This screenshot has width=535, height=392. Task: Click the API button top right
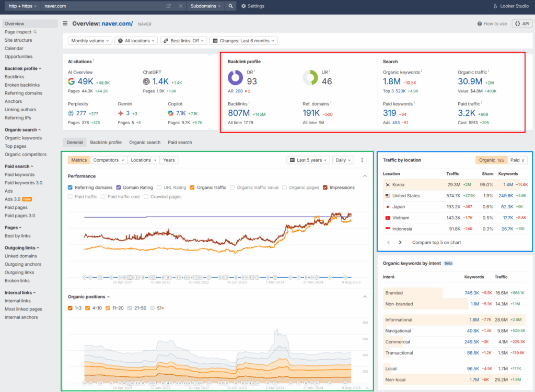pyautogui.click(x=522, y=23)
